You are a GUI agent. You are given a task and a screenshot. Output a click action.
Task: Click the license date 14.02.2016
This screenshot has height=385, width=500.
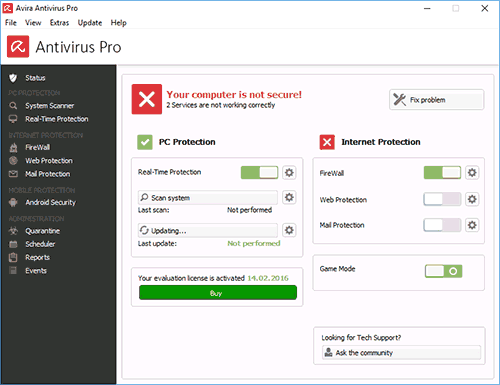268,278
